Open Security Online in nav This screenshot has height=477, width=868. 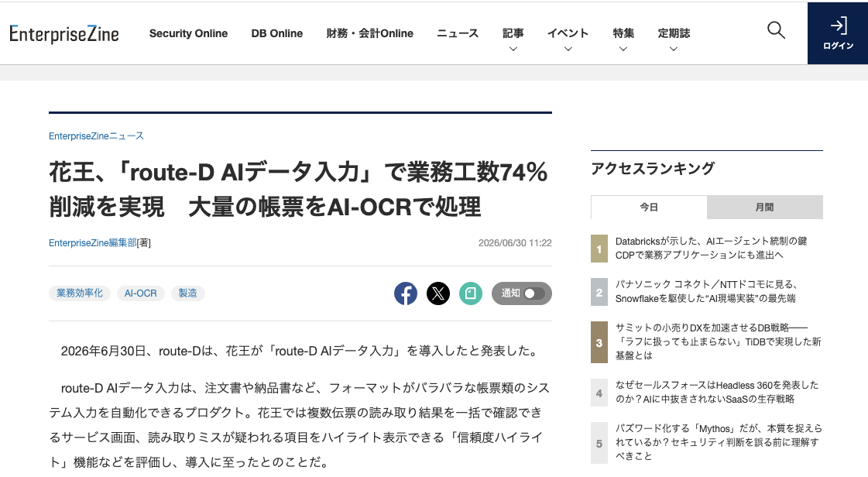pyautogui.click(x=188, y=33)
